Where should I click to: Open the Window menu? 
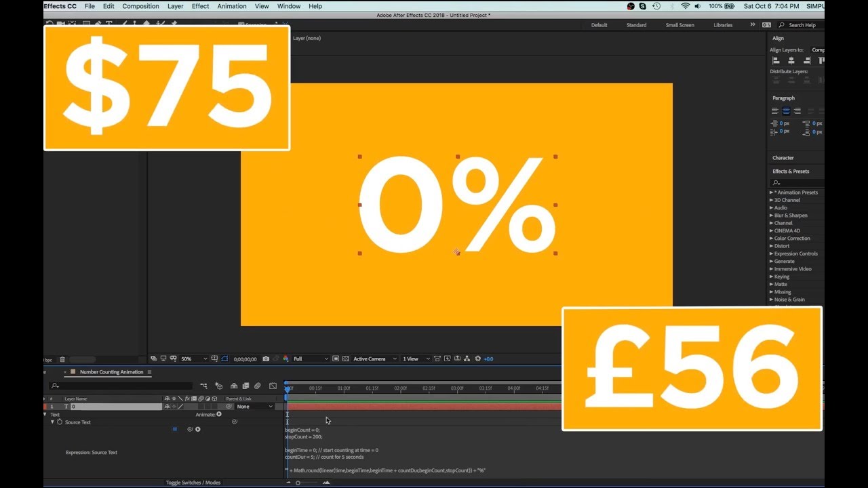(289, 6)
